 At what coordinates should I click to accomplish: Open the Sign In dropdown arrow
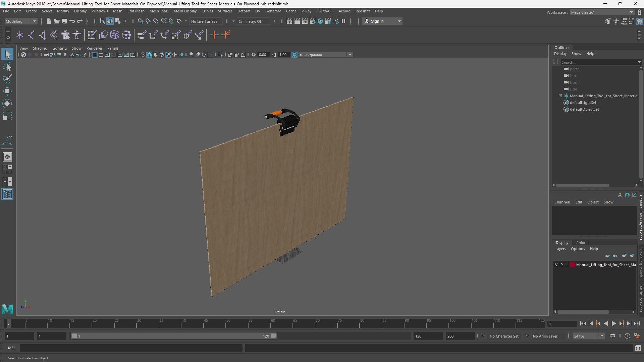399,21
